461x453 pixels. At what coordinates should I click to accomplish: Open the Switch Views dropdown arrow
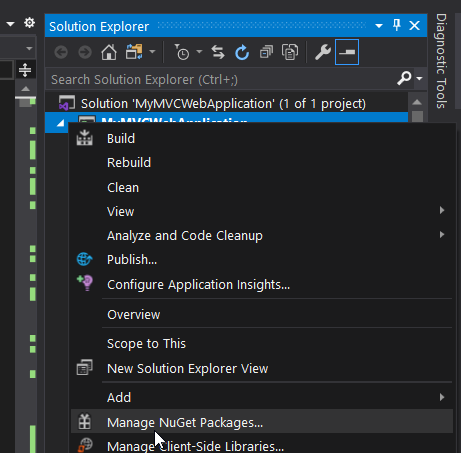152,52
